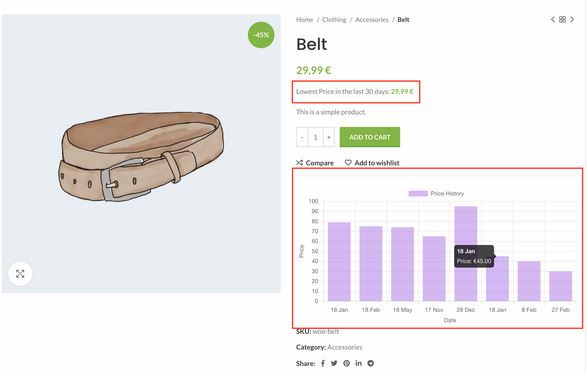Image resolution: width=588 pixels, height=374 pixels.
Task: Click the quantity input field
Action: pos(315,137)
